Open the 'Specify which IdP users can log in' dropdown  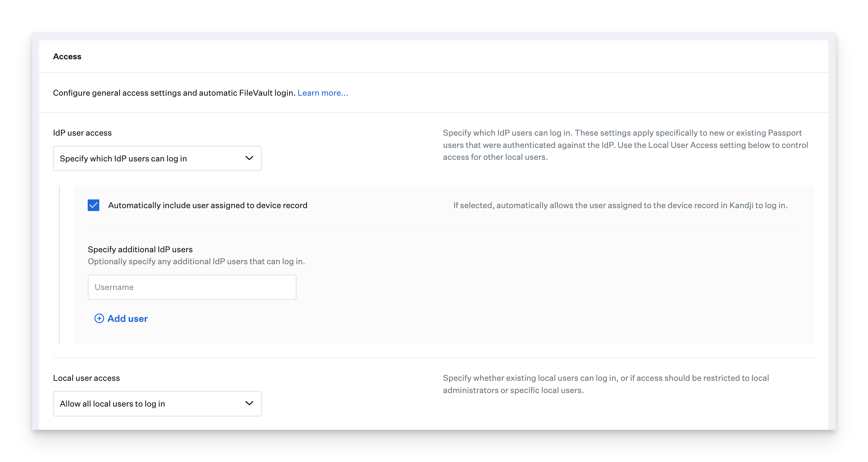click(x=157, y=159)
